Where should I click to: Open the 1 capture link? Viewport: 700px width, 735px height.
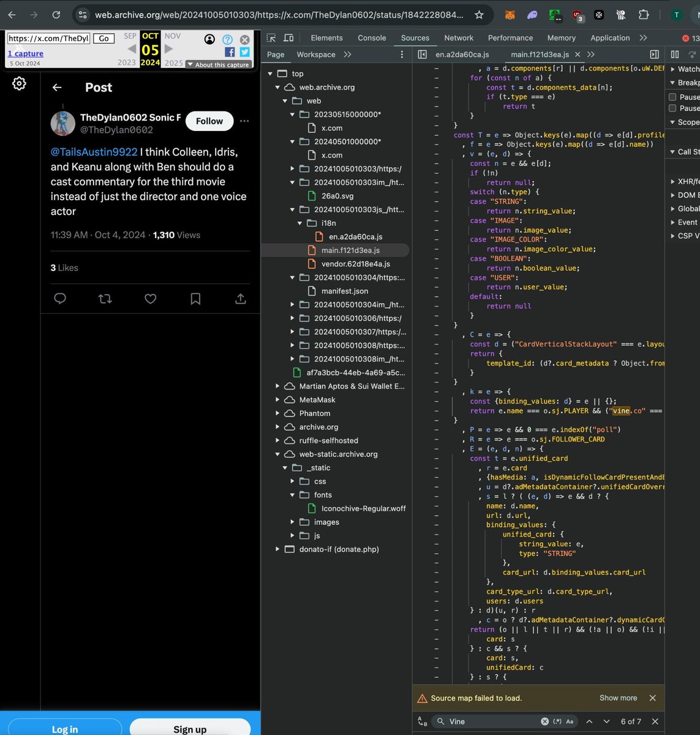[x=25, y=54]
